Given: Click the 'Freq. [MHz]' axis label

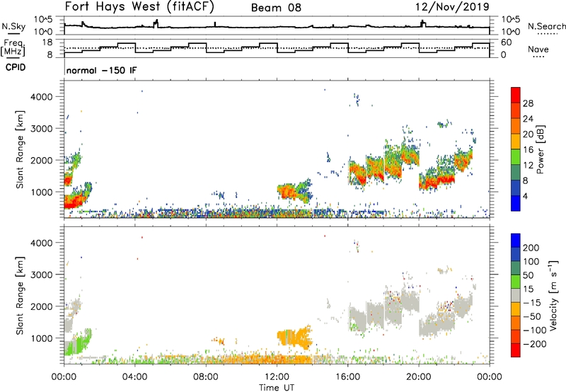Looking at the screenshot, I should click(x=13, y=48).
